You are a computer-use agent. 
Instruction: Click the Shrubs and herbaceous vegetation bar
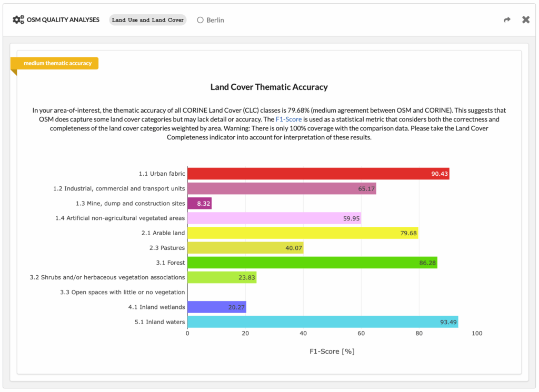(222, 277)
